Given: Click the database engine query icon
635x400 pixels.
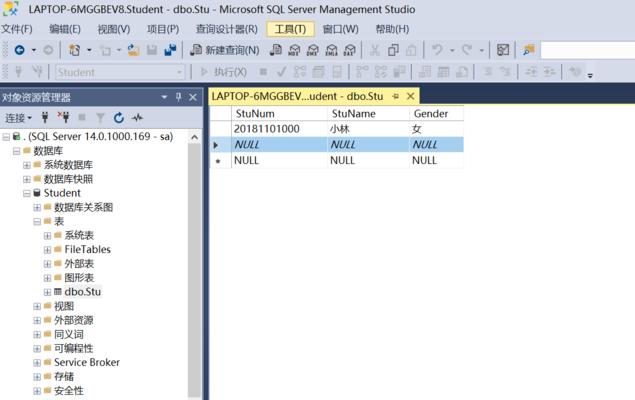Looking at the screenshot, I should click(x=276, y=50).
